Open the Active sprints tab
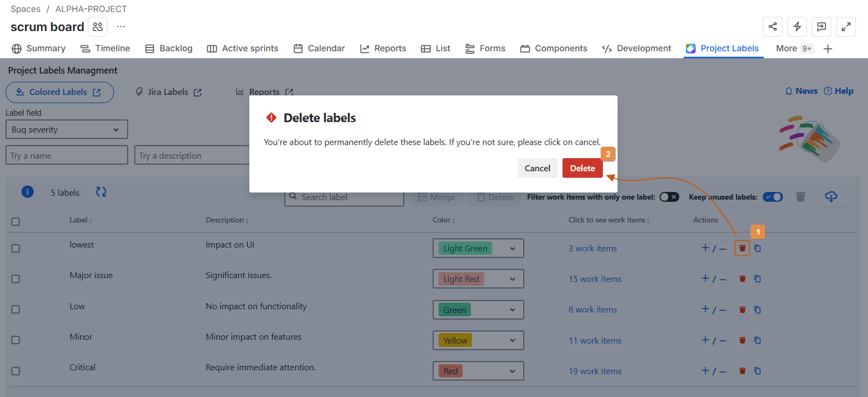 pos(242,49)
